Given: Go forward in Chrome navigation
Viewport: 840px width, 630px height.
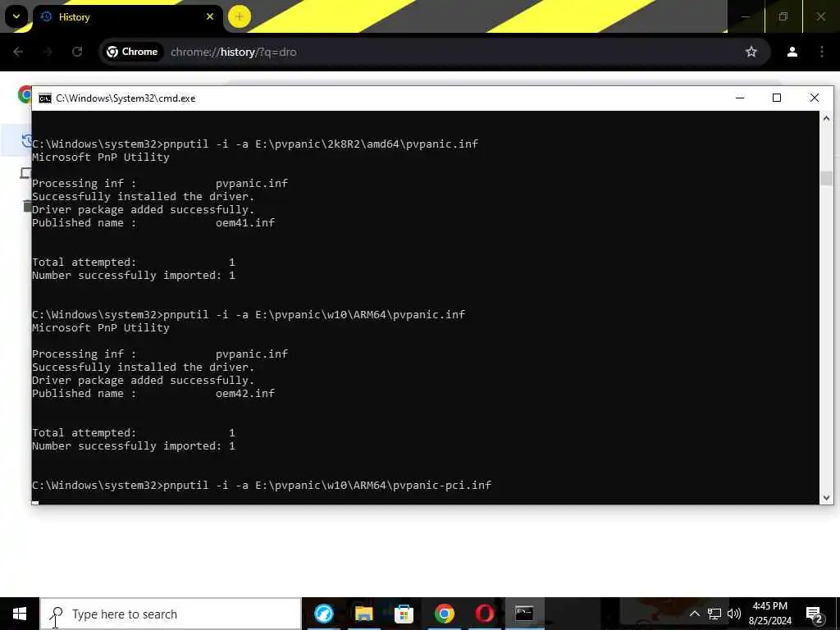Looking at the screenshot, I should pos(48,52).
